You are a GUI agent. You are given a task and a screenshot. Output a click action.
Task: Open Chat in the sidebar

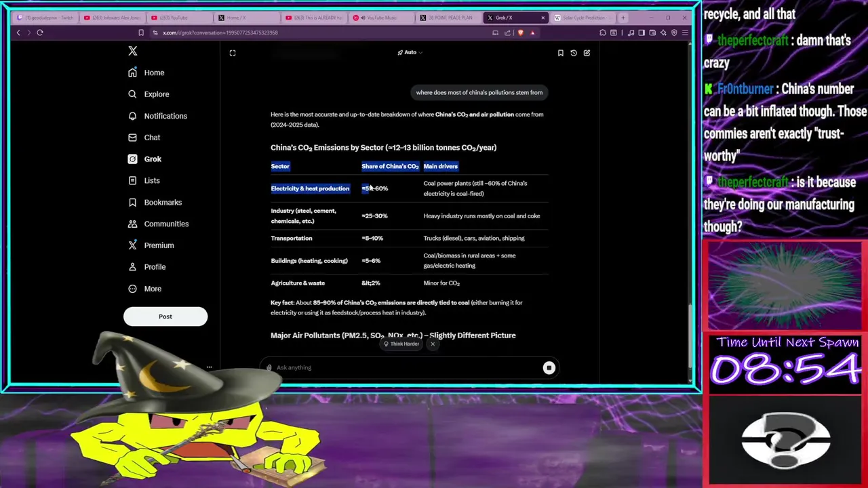144,138
